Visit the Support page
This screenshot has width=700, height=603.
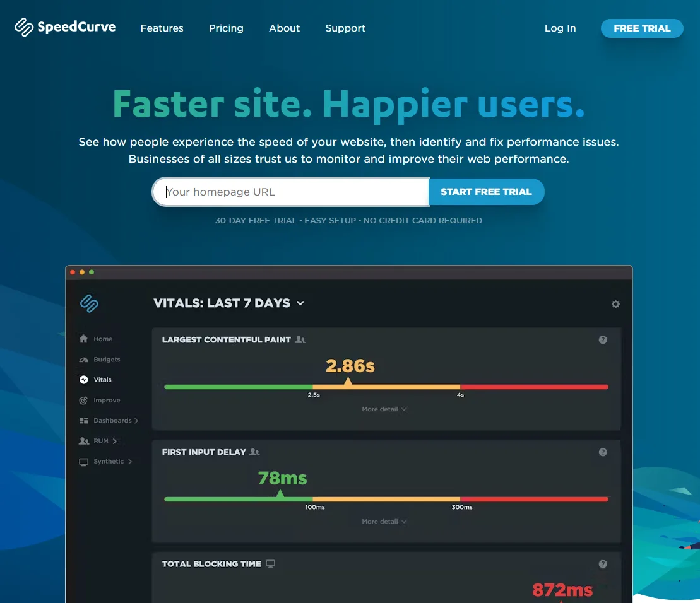345,28
